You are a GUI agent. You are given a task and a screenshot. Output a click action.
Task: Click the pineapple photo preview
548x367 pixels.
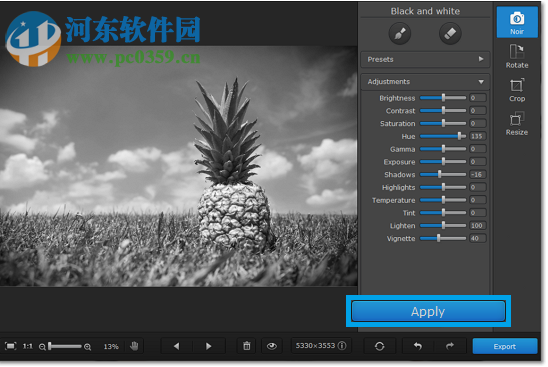pos(178,166)
